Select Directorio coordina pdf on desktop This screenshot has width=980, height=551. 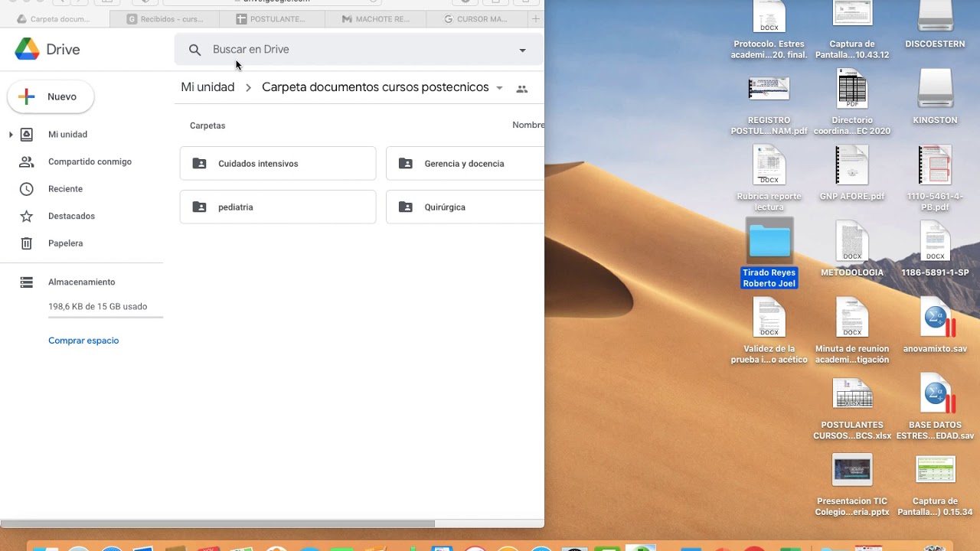pos(852,103)
